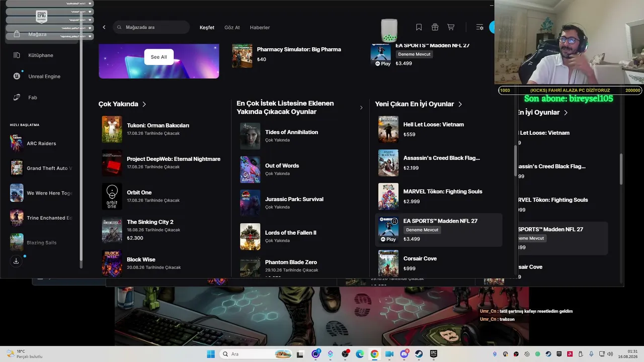
Task: Click the Epic Games logo in the sidebar
Action: click(x=41, y=17)
